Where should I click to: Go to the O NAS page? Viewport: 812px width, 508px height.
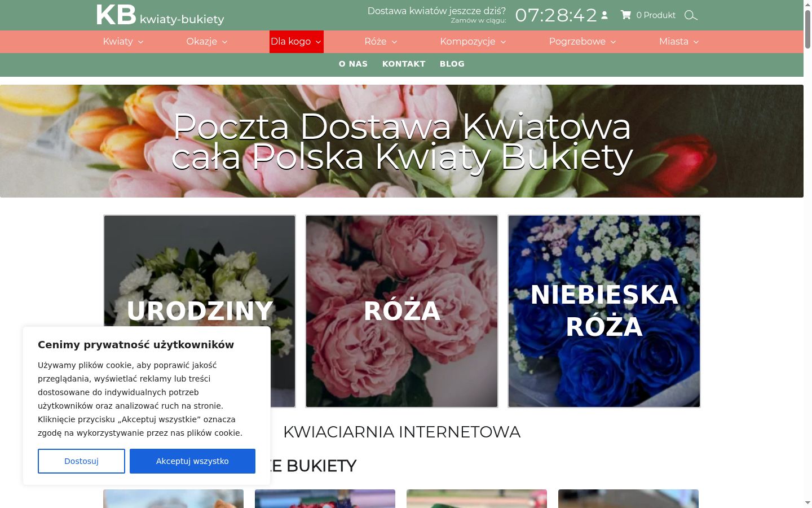pos(353,64)
